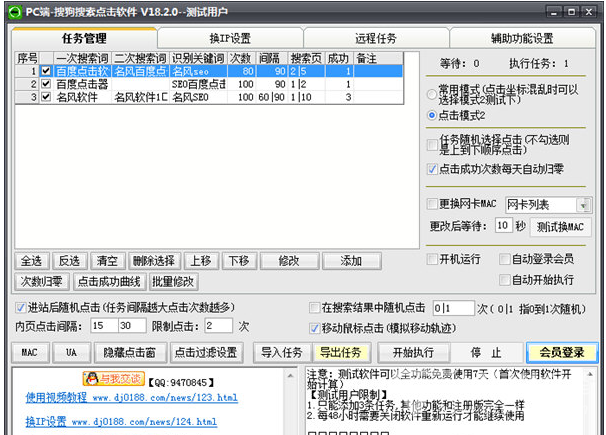Viewport: 606px width, 435px height.
Task: Click the 次数 column header
Action: tap(241, 58)
